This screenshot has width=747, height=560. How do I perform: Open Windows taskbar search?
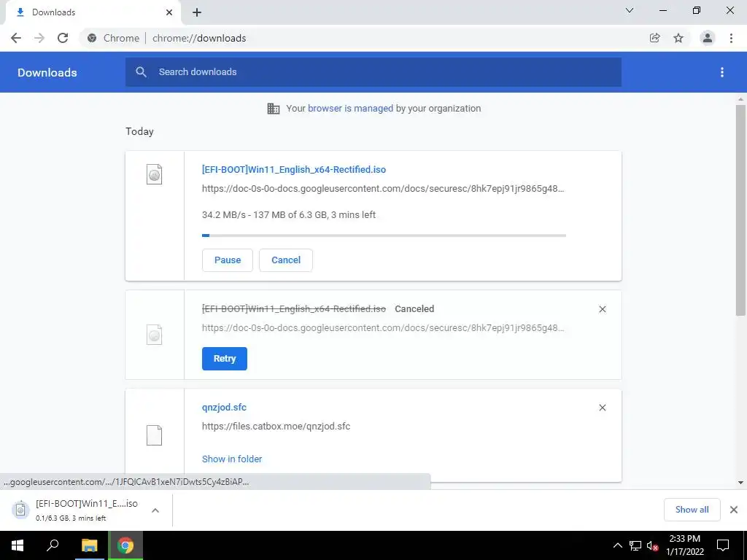point(53,545)
